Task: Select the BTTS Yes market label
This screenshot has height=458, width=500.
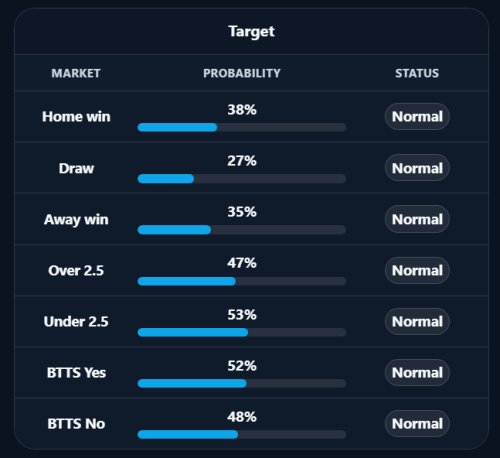Action: click(76, 373)
